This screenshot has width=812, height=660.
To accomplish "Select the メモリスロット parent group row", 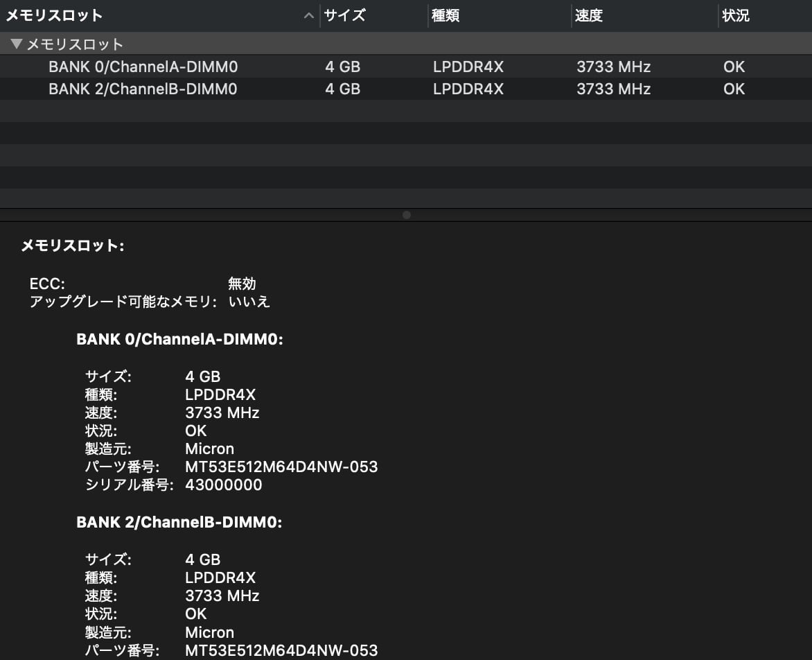I will point(75,44).
